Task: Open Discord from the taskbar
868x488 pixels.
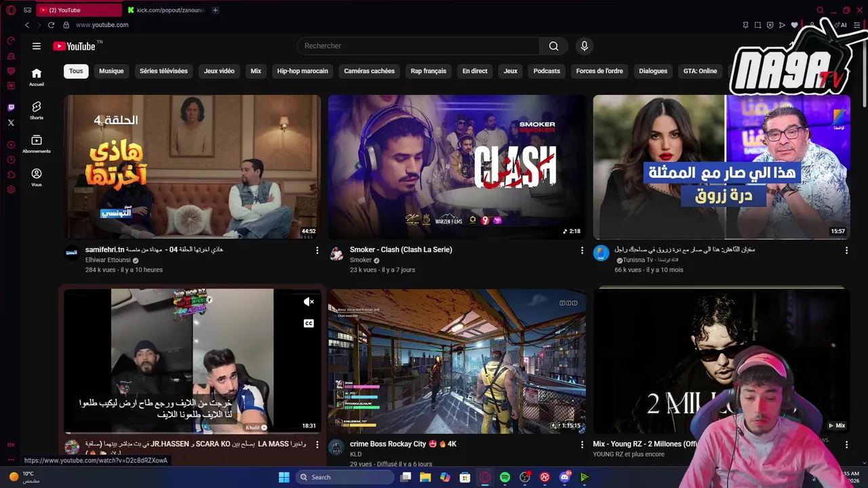Action: (x=564, y=477)
